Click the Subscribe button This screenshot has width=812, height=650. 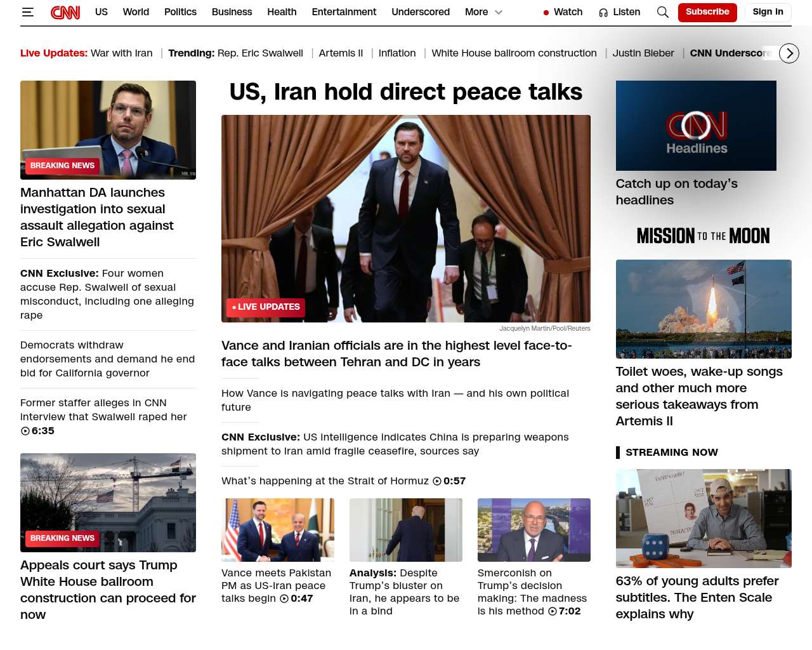click(x=707, y=12)
